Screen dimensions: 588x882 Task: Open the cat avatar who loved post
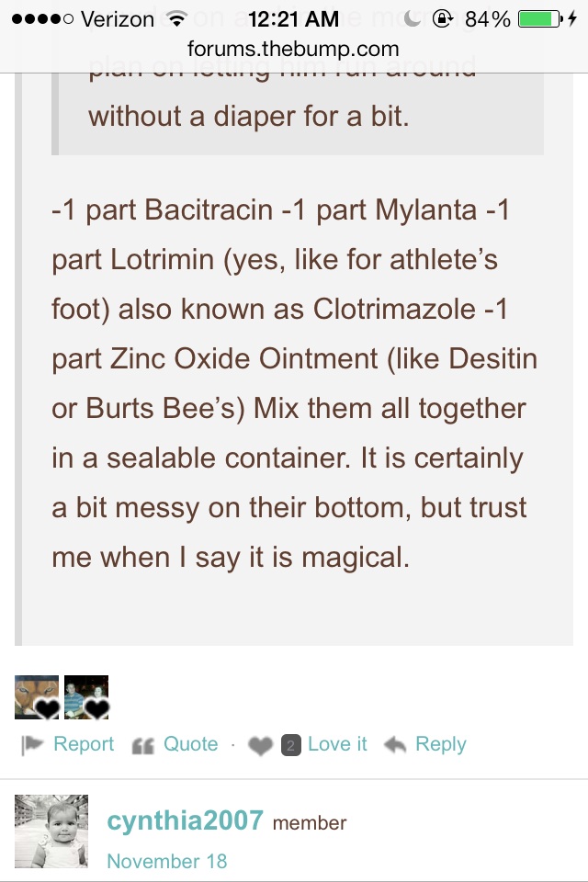click(37, 697)
